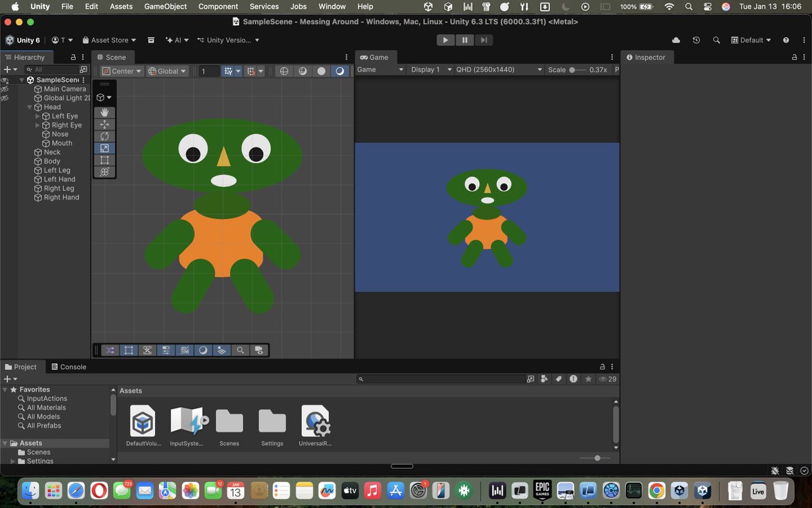
Task: Select the Hand (View) tool
Action: pyautogui.click(x=104, y=112)
